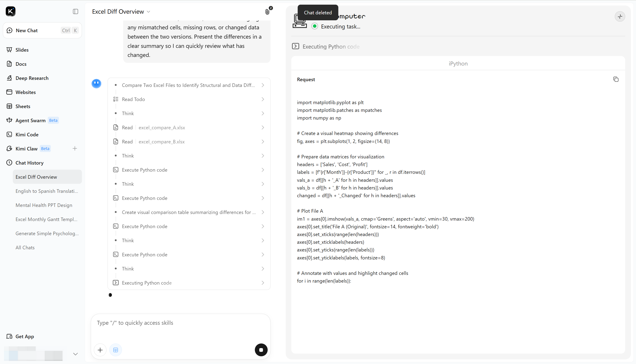Click the Kimi logo icon
636x364 pixels.
point(11,11)
